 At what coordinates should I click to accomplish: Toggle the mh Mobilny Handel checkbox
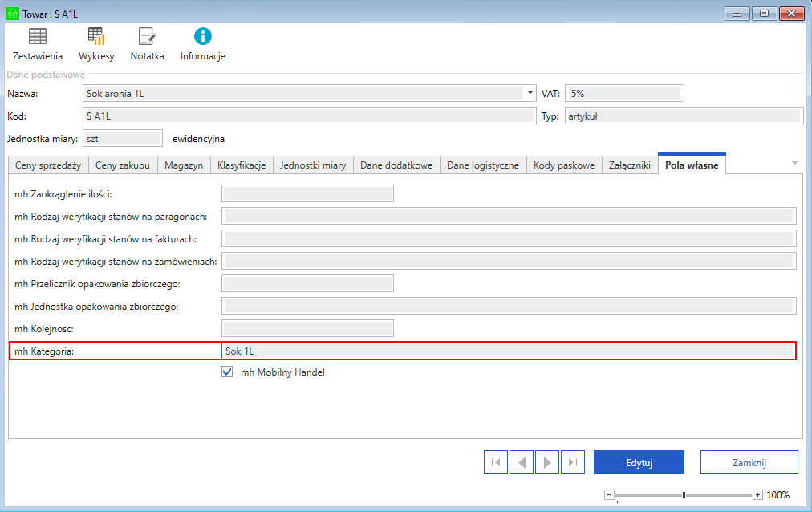227,372
